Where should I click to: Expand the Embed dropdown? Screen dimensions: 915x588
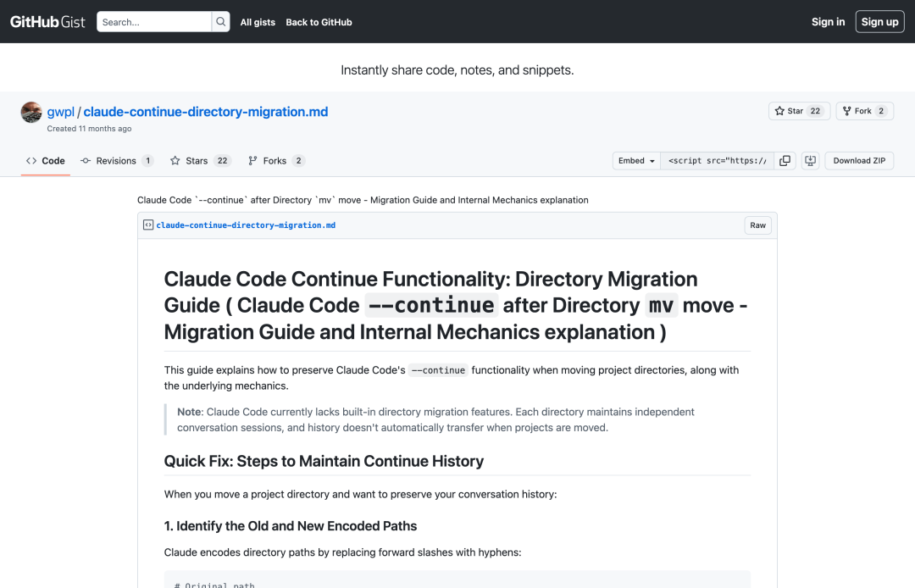[x=636, y=160]
